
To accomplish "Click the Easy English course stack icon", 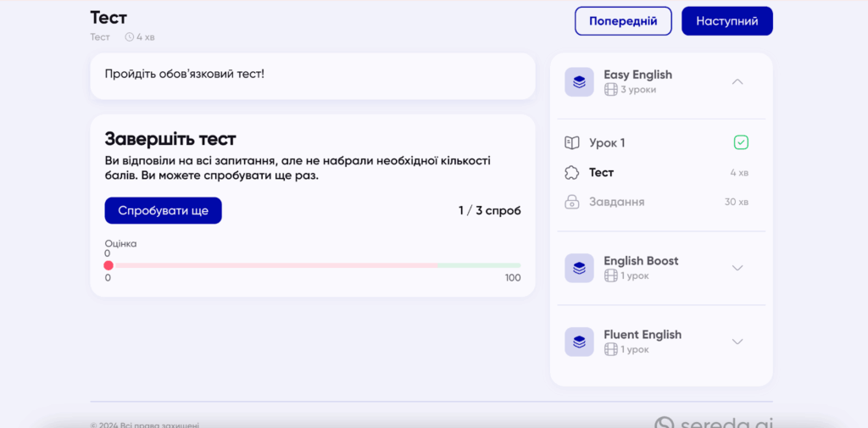I will pos(579,82).
